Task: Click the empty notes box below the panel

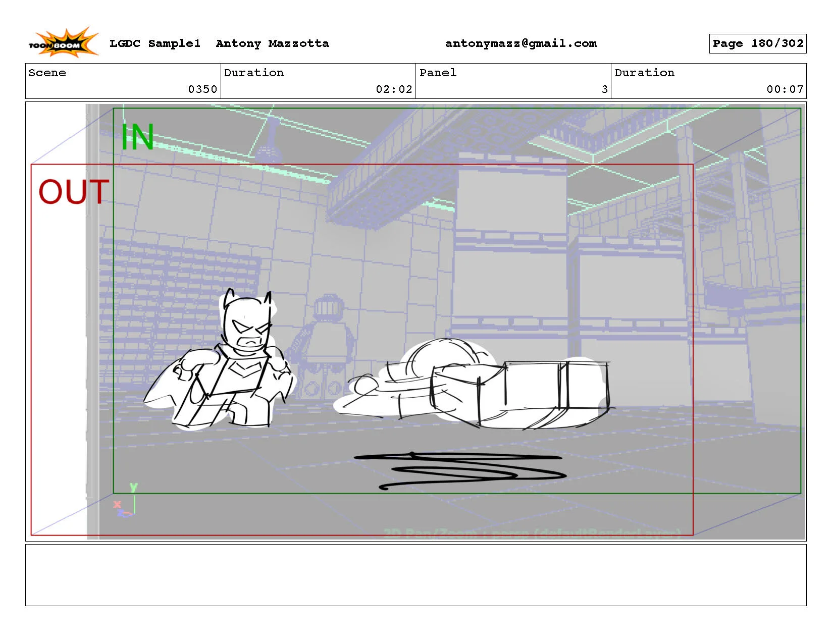Action: (x=415, y=575)
